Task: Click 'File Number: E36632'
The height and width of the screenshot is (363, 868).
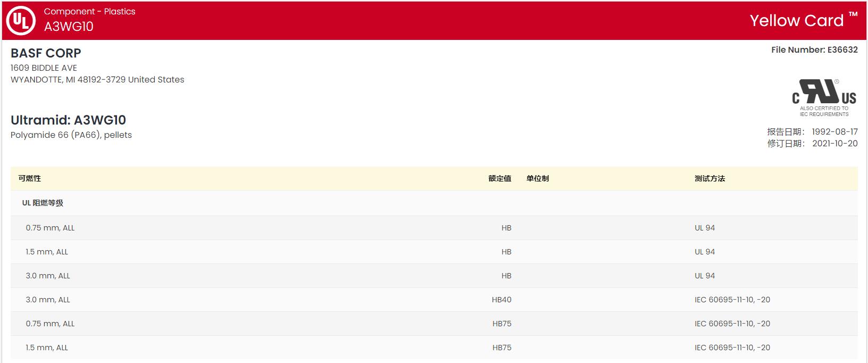Action: pyautogui.click(x=814, y=49)
